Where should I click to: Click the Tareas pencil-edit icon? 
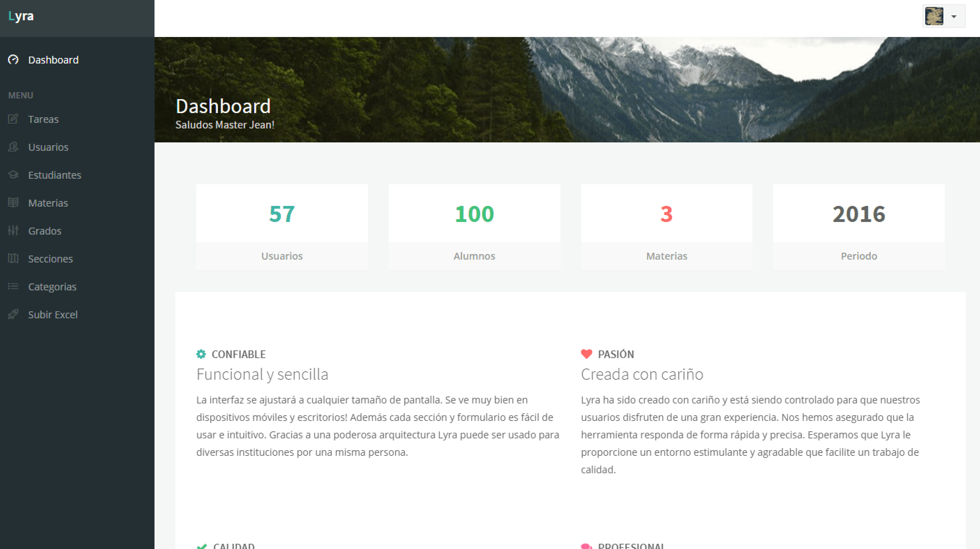13,119
